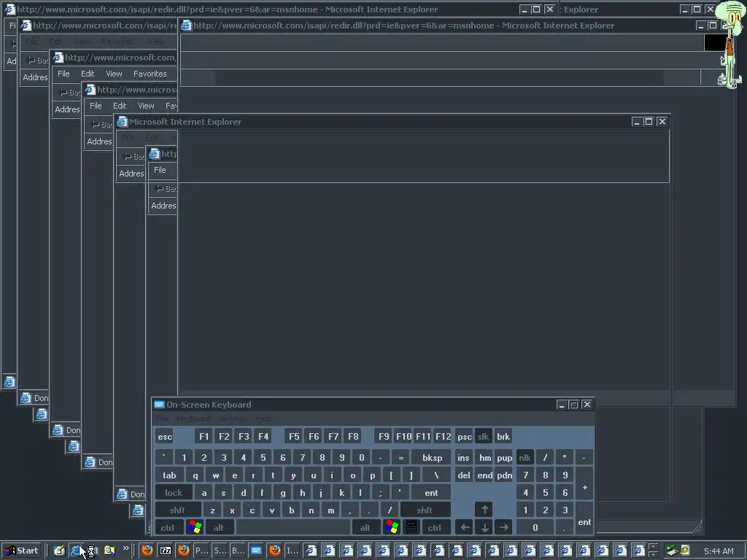
Task: Toggle the slk scroll lock key
Action: point(483,436)
